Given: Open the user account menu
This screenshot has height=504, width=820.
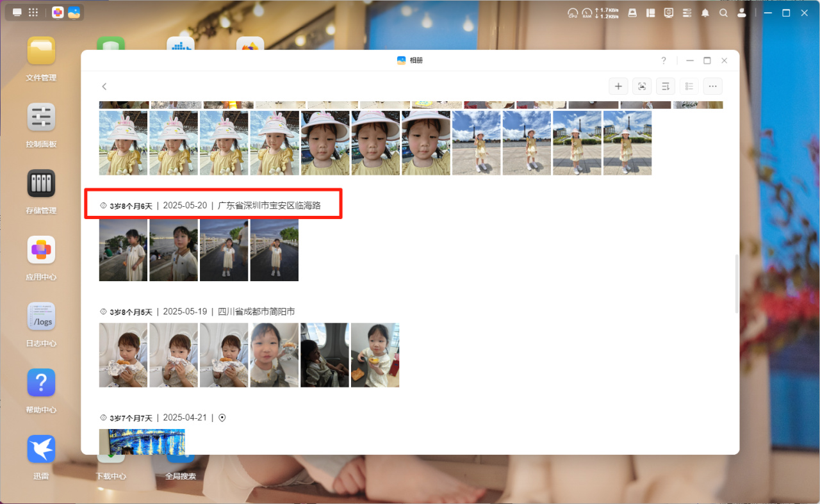Looking at the screenshot, I should coord(742,13).
